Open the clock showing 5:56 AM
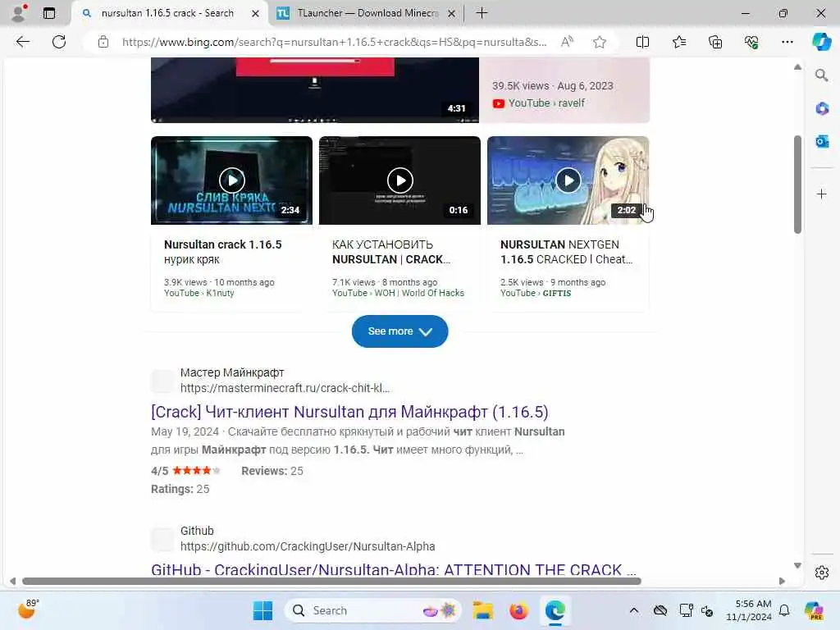840x630 pixels. [x=749, y=610]
